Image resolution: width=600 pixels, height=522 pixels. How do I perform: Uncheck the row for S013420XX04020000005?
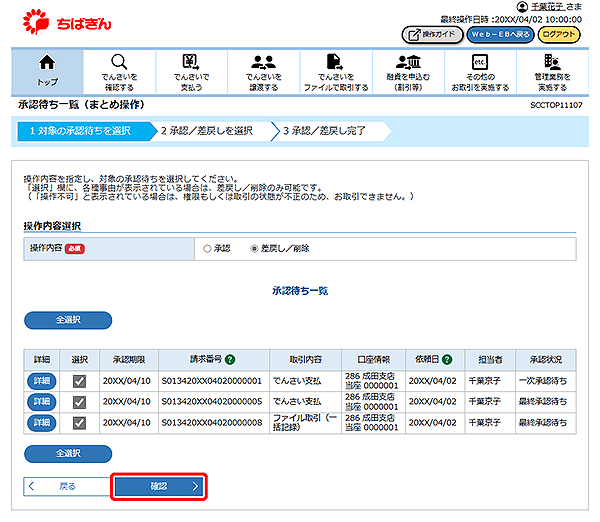point(80,401)
